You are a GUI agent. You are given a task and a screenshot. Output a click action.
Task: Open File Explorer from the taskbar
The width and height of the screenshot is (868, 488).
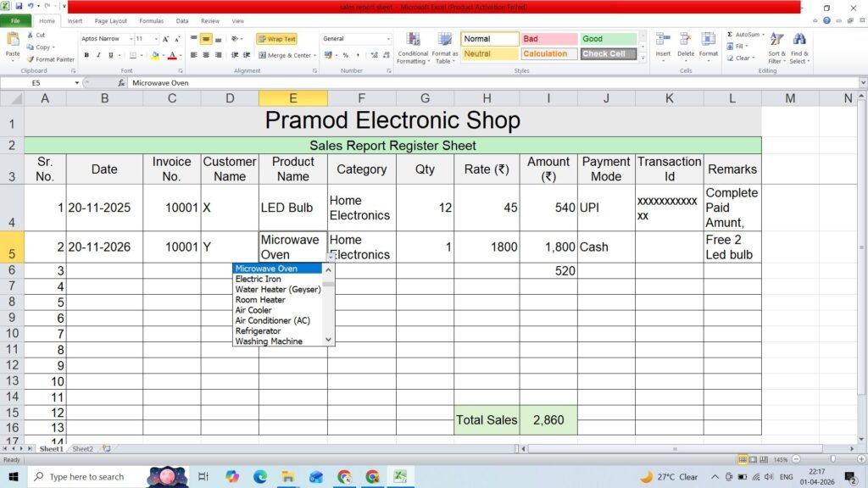pos(288,476)
